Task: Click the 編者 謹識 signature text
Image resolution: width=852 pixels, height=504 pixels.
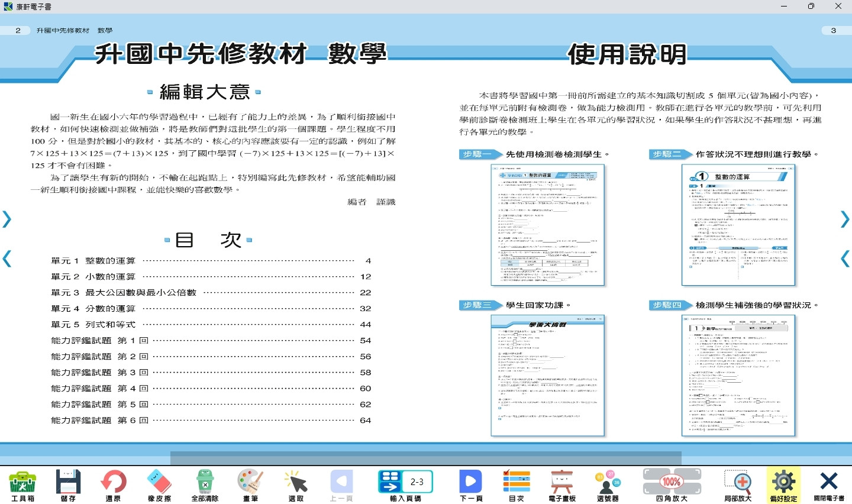Action: tap(371, 202)
